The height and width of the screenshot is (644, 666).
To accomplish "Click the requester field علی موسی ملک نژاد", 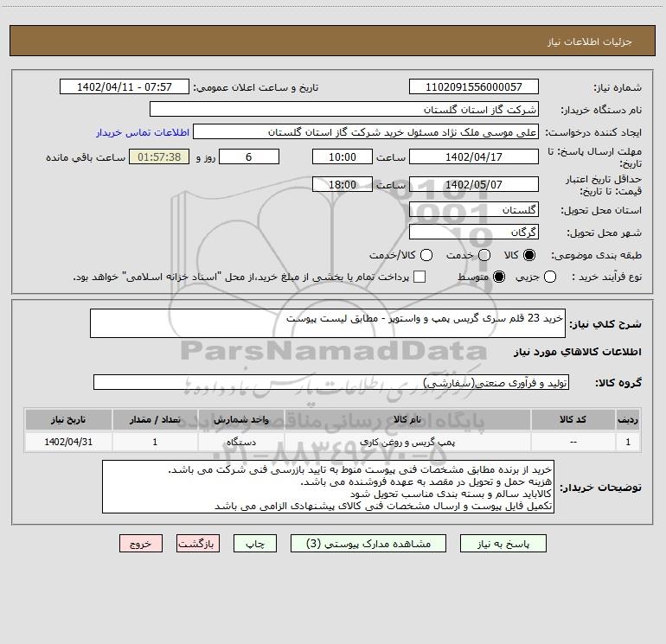I will click(x=366, y=132).
